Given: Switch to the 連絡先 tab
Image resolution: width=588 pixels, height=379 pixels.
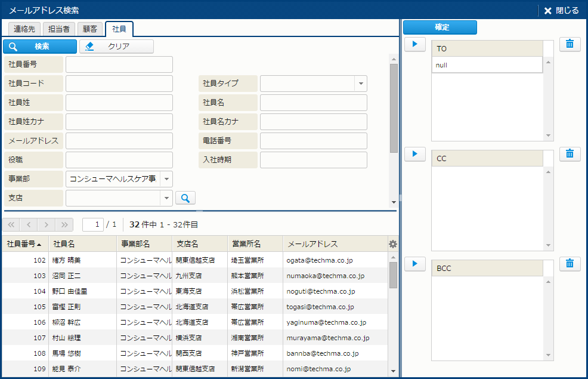Looking at the screenshot, I should point(24,29).
